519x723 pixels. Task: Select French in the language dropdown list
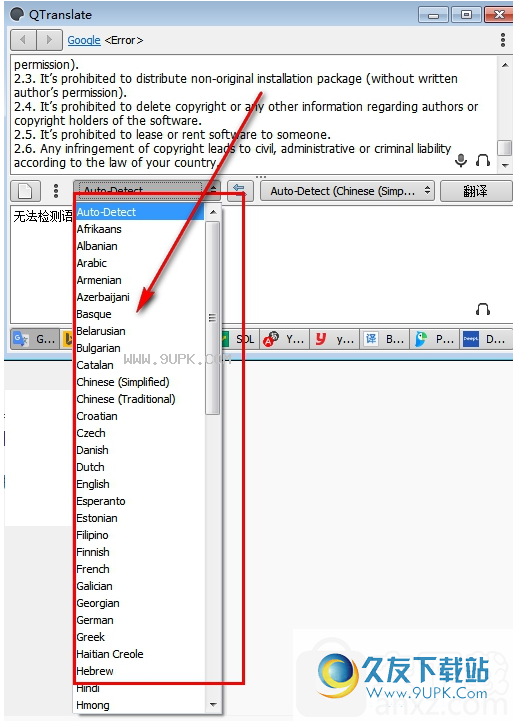[93, 569]
